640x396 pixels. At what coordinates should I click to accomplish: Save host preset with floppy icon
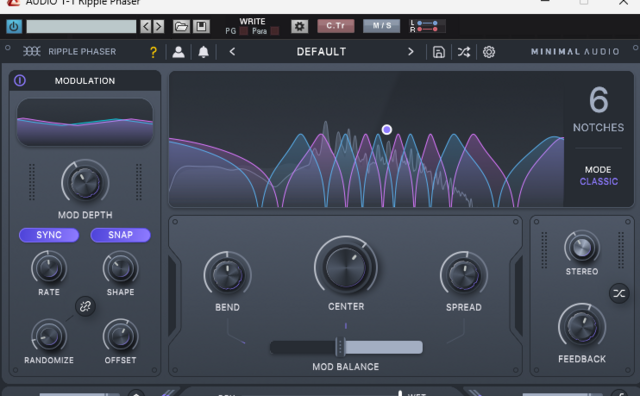coord(201,27)
